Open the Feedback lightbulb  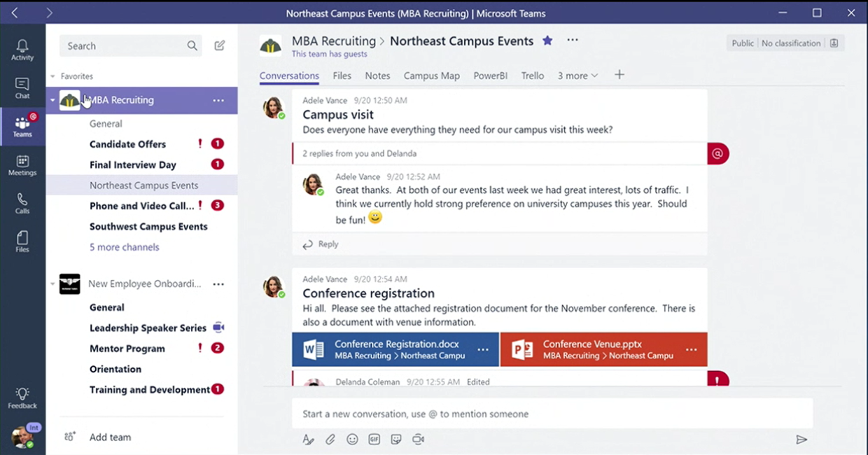pyautogui.click(x=22, y=398)
